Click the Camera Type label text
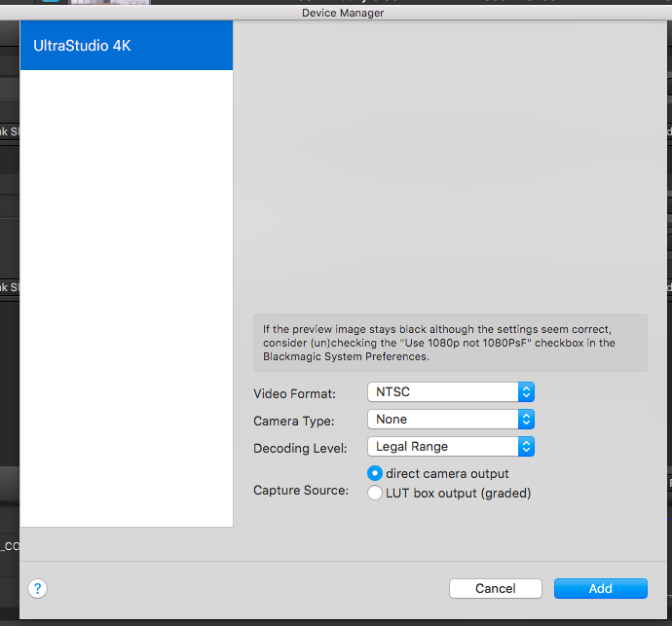 click(x=293, y=422)
